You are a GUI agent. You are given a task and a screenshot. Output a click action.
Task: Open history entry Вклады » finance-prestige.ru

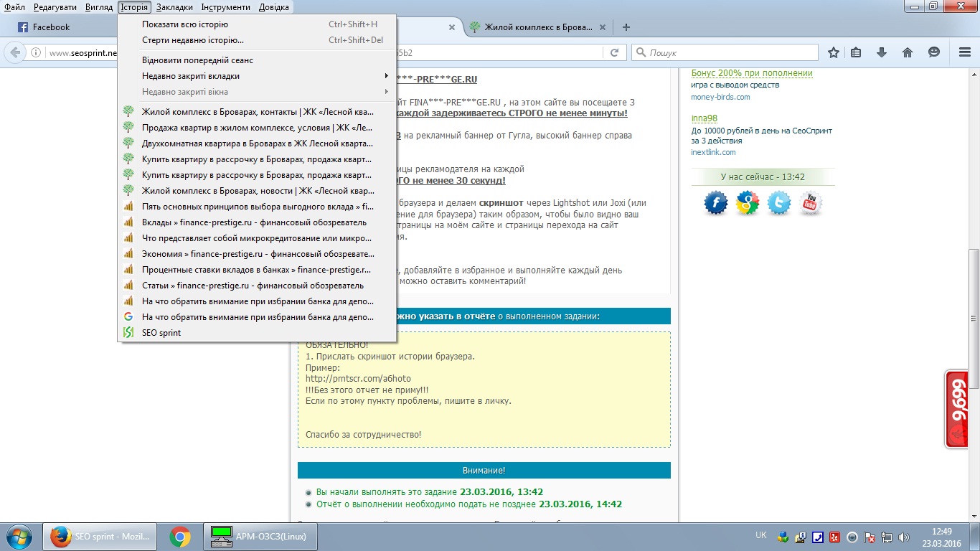click(258, 222)
